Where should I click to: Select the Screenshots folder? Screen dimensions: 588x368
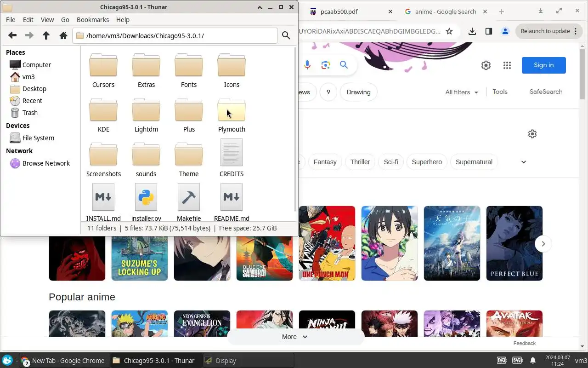(x=103, y=159)
